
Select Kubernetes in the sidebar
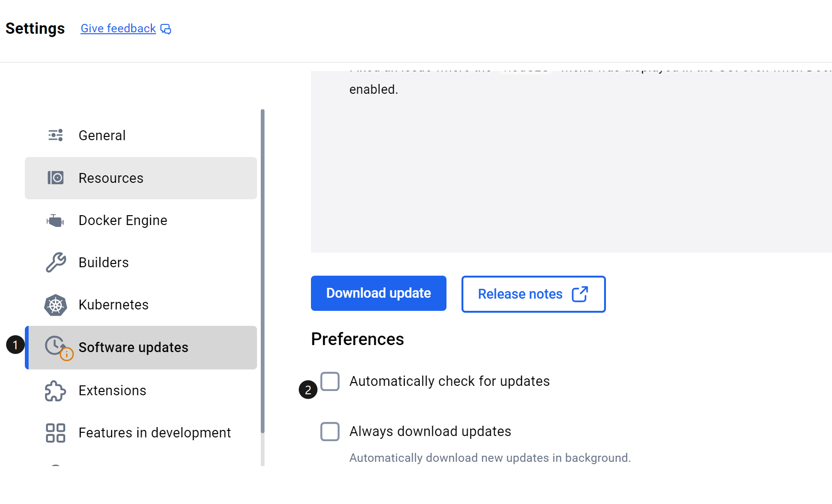pyautogui.click(x=113, y=305)
